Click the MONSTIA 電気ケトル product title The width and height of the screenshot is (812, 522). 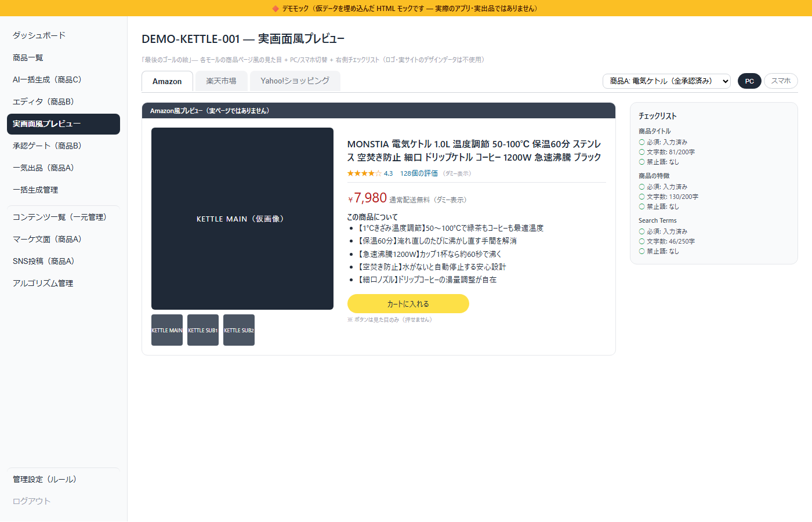point(474,151)
